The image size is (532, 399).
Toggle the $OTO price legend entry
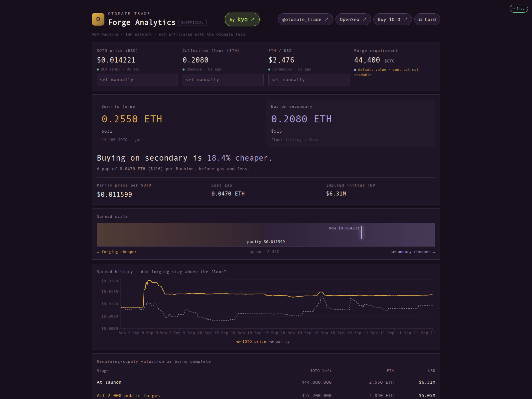[x=251, y=342]
